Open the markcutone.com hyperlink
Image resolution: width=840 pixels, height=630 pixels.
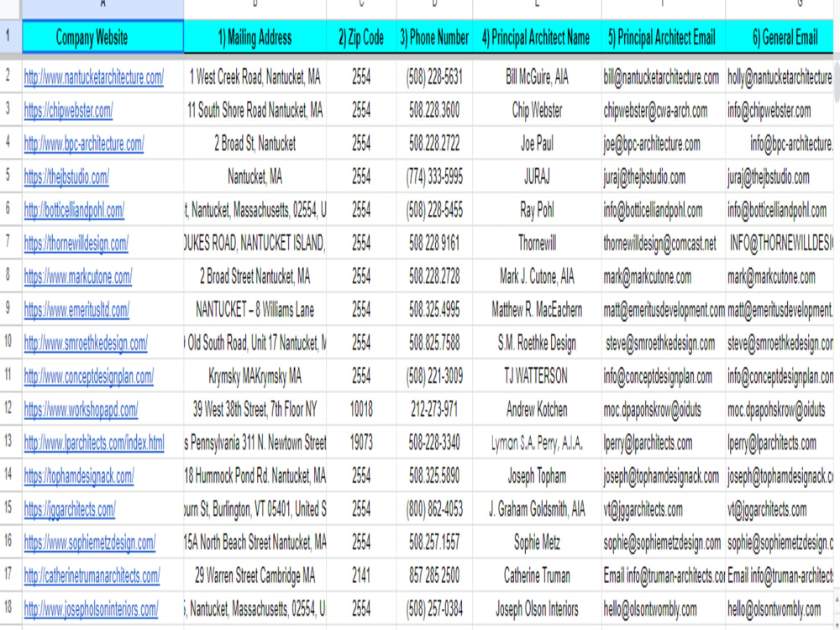(x=78, y=277)
